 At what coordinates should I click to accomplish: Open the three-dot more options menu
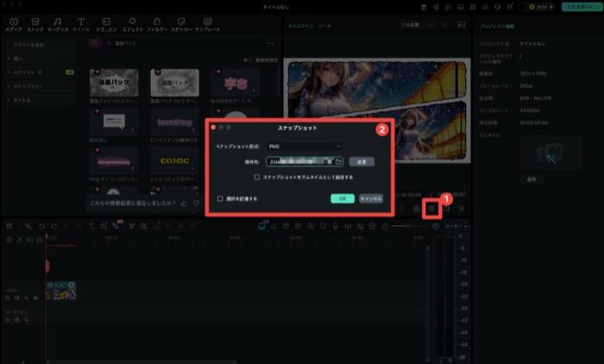[270, 43]
